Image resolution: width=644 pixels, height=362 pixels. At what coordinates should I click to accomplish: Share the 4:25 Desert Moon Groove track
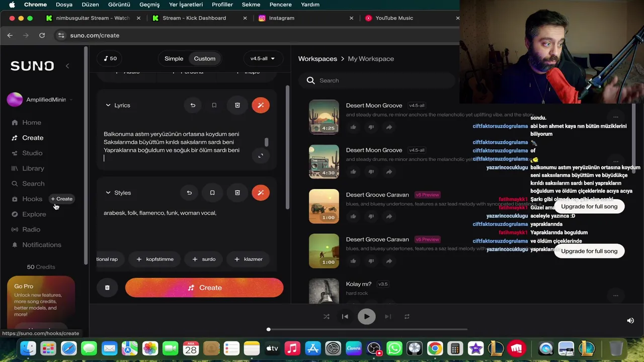coord(389,127)
